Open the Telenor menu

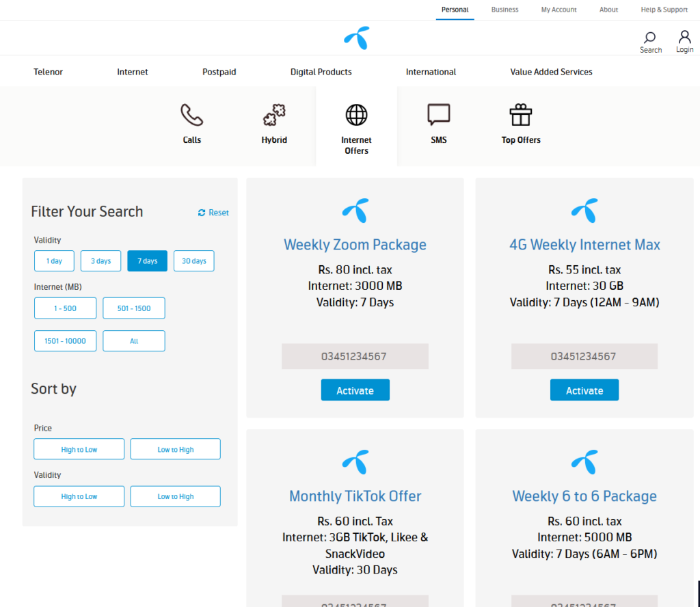point(49,72)
